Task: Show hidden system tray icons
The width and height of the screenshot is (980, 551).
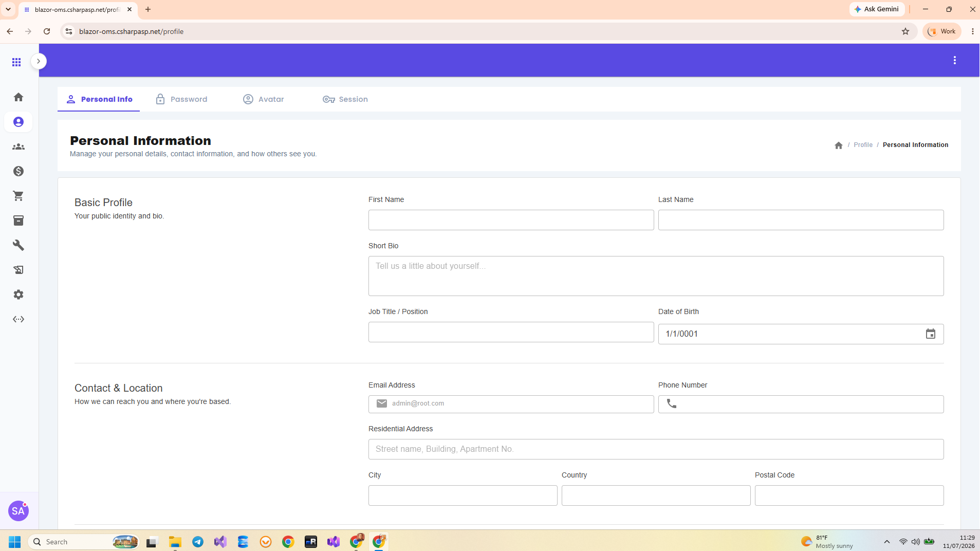Action: [x=887, y=542]
